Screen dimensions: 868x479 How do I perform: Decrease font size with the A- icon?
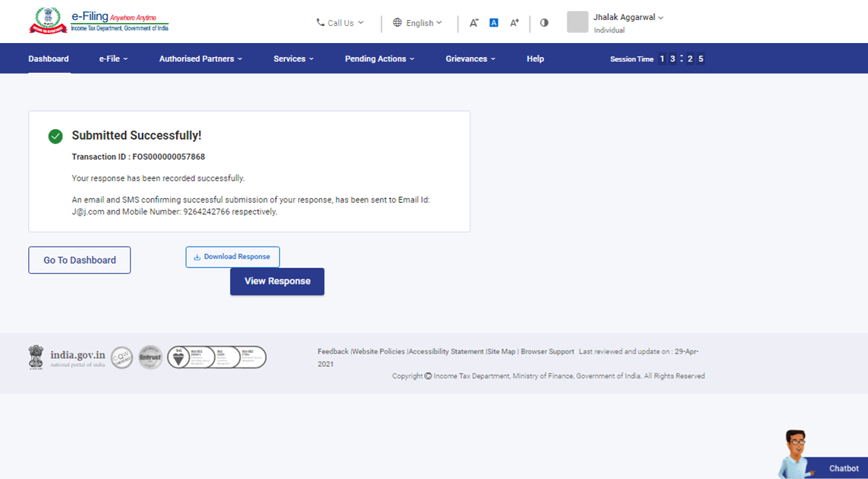click(x=474, y=23)
